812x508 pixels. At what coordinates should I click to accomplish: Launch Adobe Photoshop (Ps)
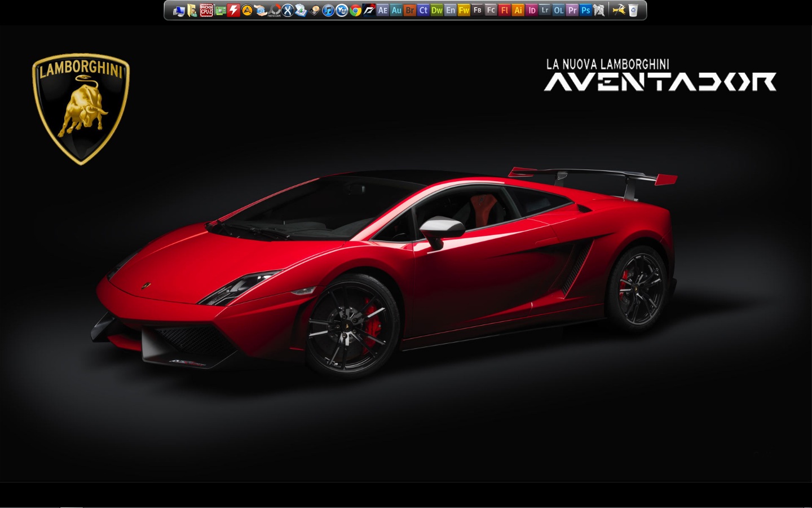tap(585, 10)
